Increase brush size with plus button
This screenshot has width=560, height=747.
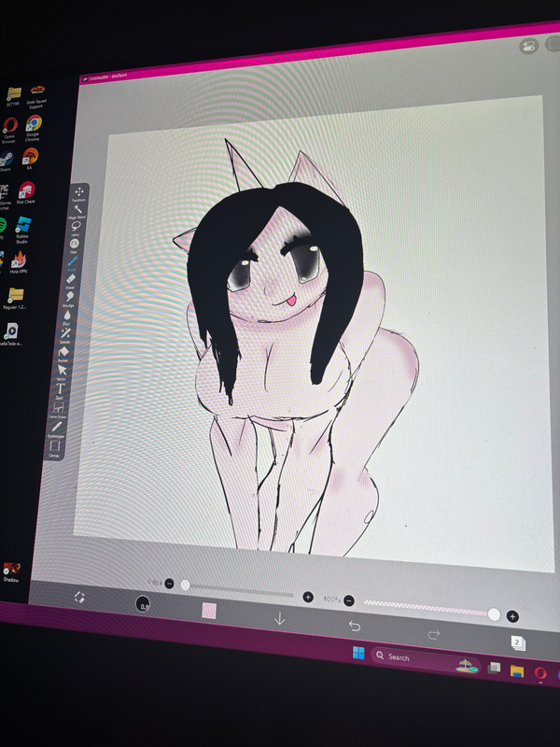coord(308,597)
